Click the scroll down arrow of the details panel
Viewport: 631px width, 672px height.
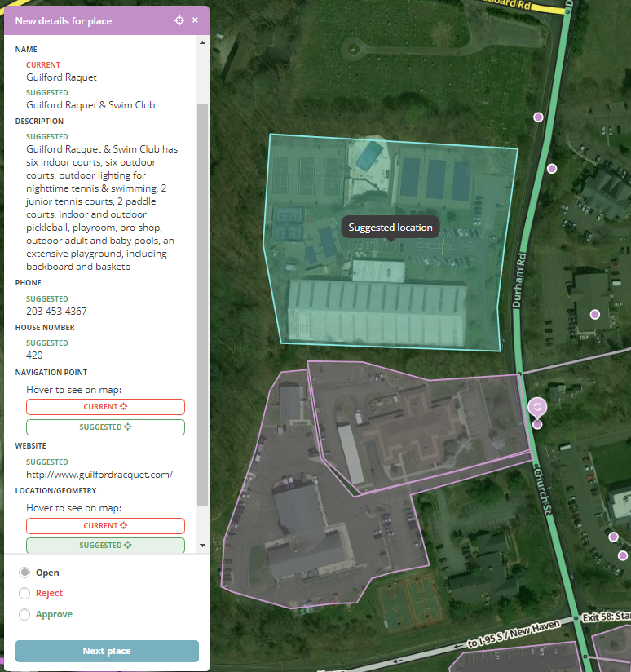(203, 546)
